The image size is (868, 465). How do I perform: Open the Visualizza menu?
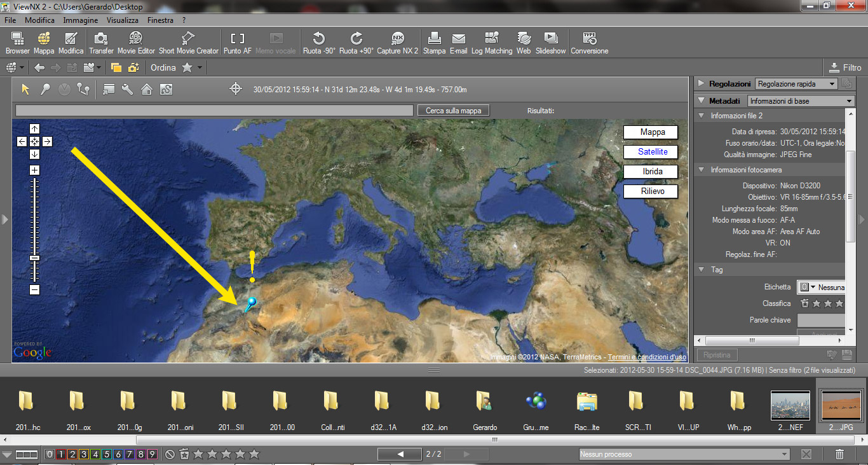coord(123,20)
